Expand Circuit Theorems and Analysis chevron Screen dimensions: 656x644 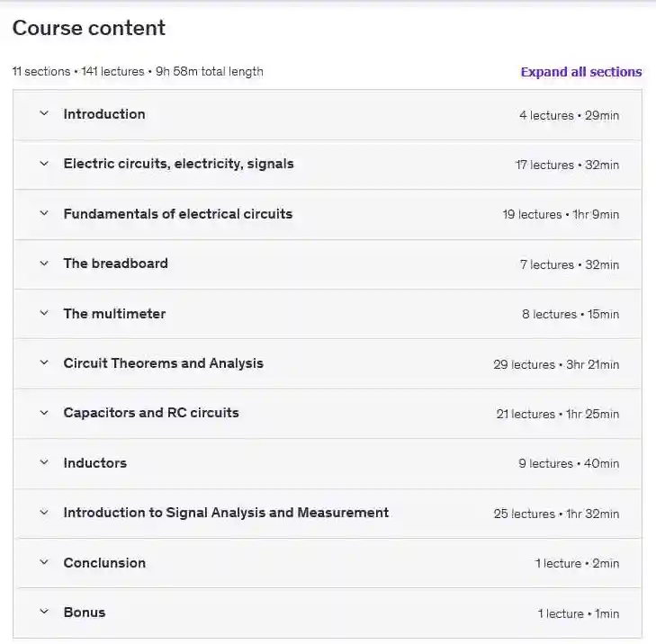pyautogui.click(x=43, y=363)
